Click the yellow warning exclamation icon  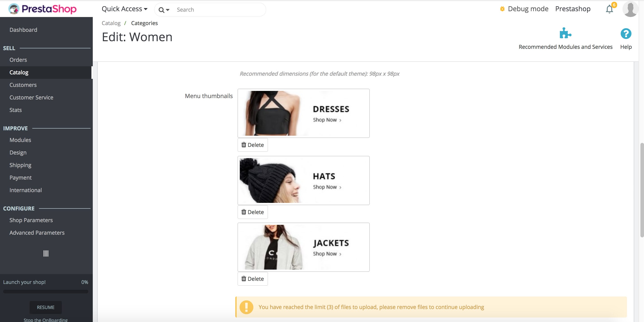[x=246, y=307]
